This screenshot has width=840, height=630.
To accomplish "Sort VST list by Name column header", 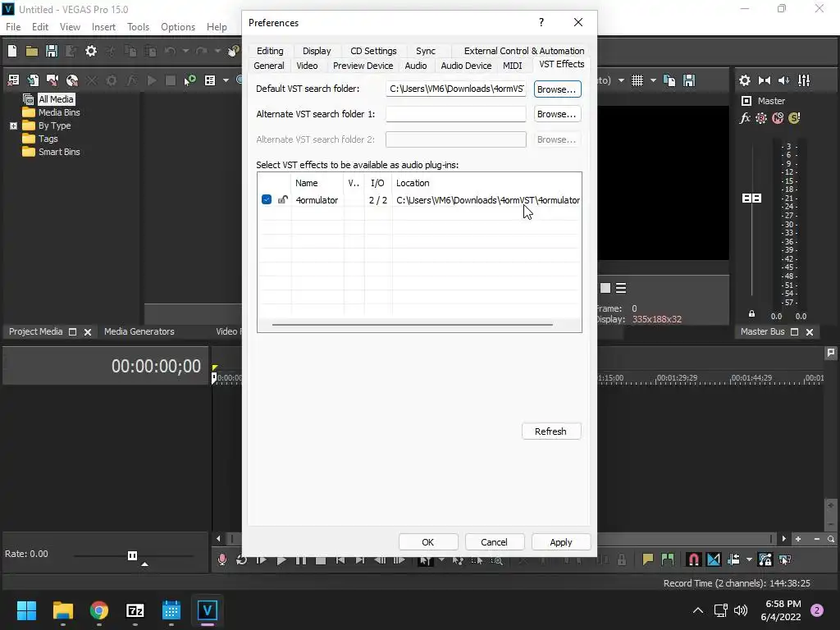I will point(317,183).
